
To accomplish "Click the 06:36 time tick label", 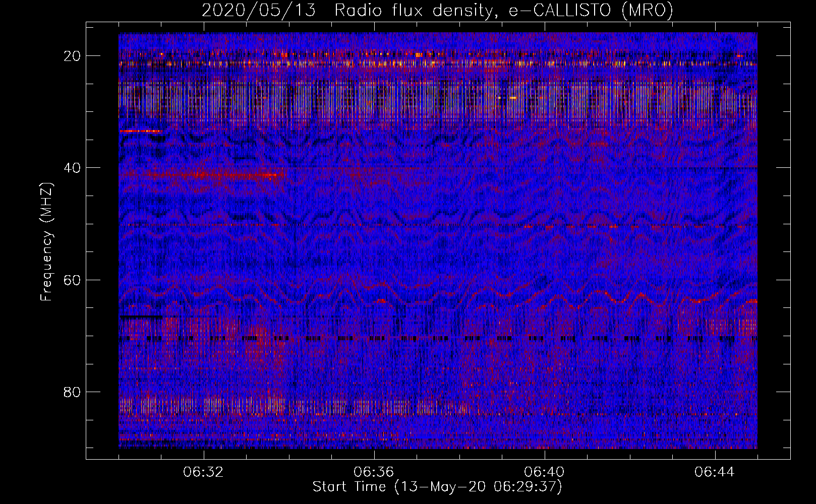I will [374, 472].
